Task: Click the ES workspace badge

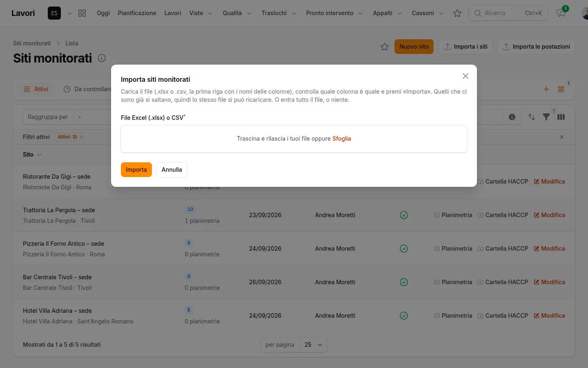Action: (x=54, y=13)
